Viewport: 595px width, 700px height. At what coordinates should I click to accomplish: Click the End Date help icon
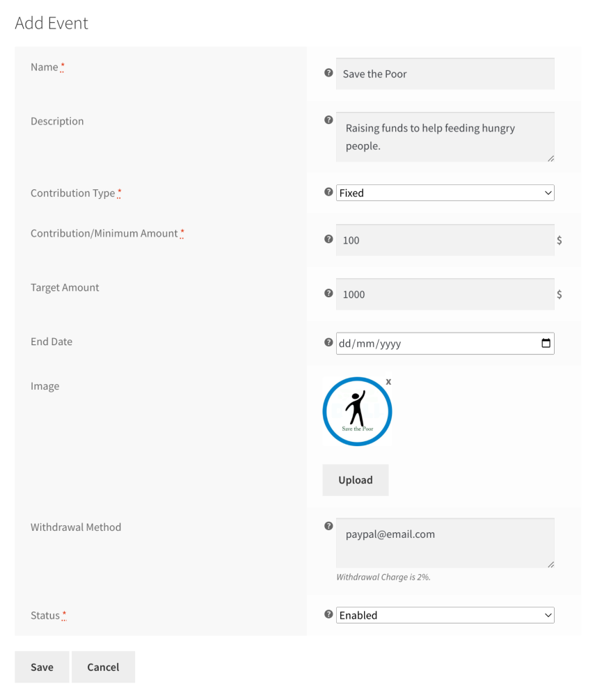(328, 342)
